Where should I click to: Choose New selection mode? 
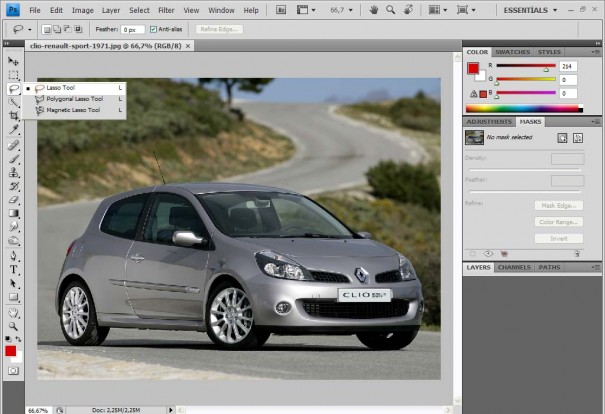[46, 29]
